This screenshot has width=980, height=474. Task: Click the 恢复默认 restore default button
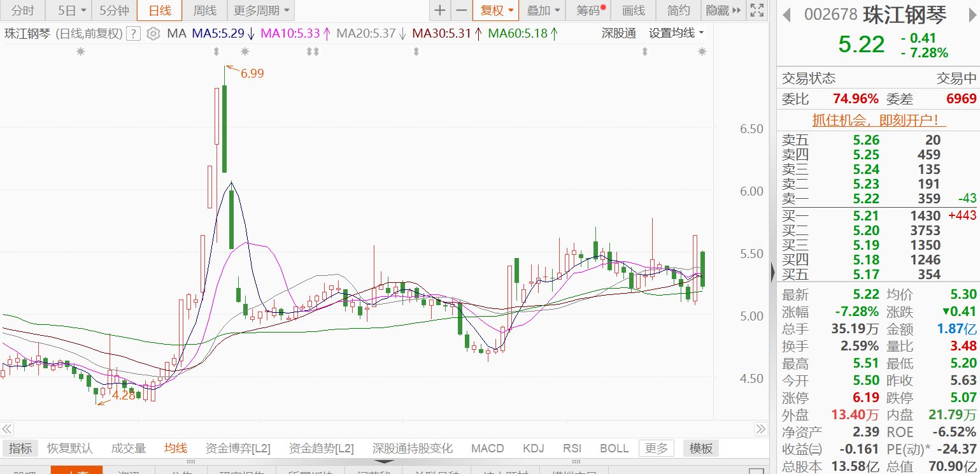[x=70, y=449]
